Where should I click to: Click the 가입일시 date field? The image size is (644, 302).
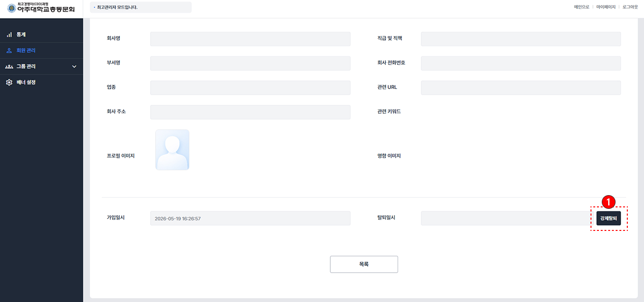click(x=250, y=218)
